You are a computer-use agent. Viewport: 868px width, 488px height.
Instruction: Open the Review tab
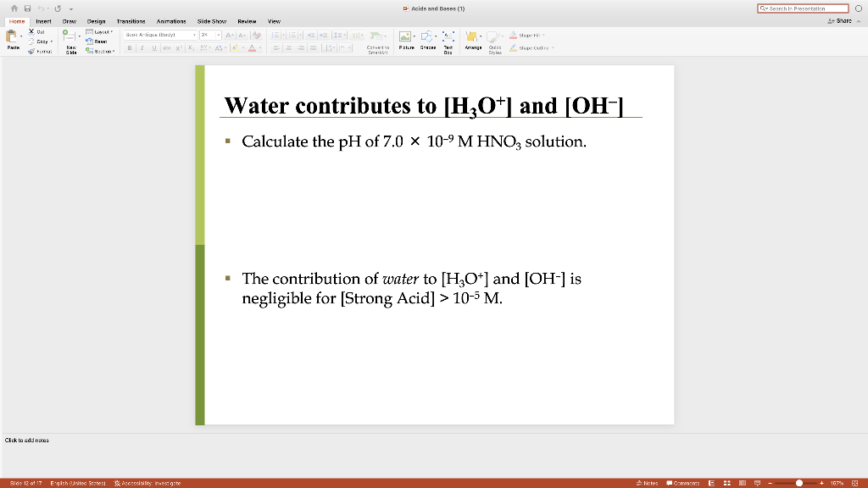[247, 21]
